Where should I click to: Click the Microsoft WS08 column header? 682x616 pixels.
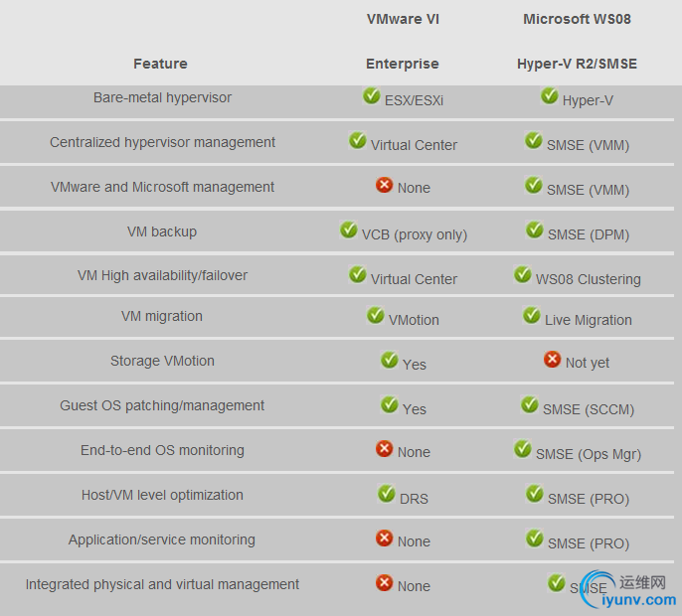click(x=577, y=19)
